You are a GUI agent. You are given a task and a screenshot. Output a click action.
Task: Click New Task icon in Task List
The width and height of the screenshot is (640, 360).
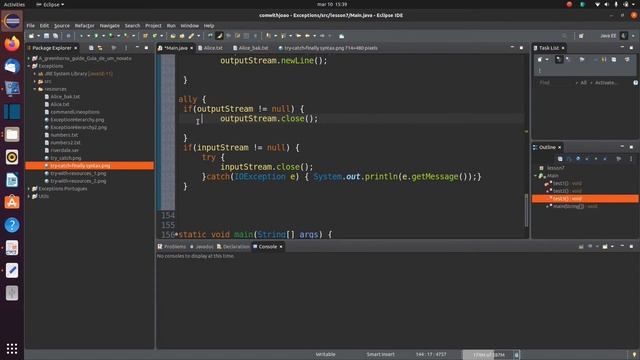540,60
